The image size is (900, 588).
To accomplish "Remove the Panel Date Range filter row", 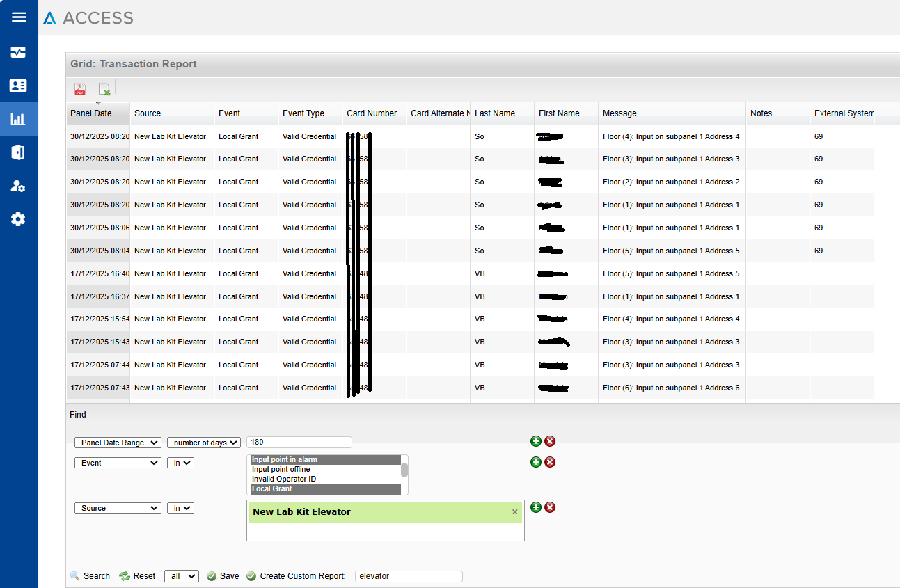I will tap(550, 441).
